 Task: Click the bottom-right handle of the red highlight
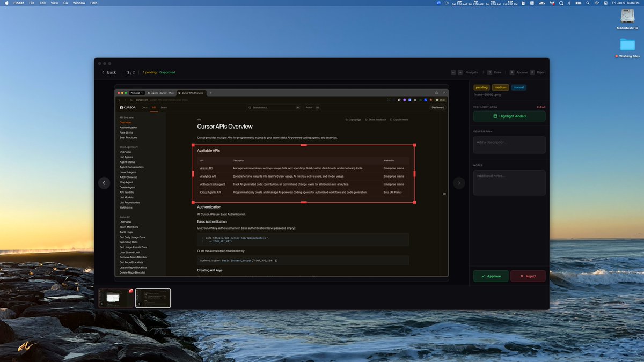(415, 202)
